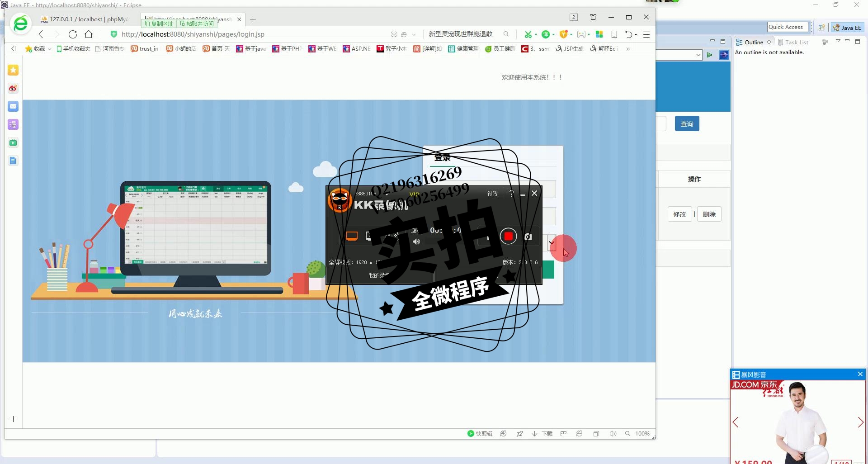Mute browser page sound in status bar
The width and height of the screenshot is (868, 464).
click(613, 434)
